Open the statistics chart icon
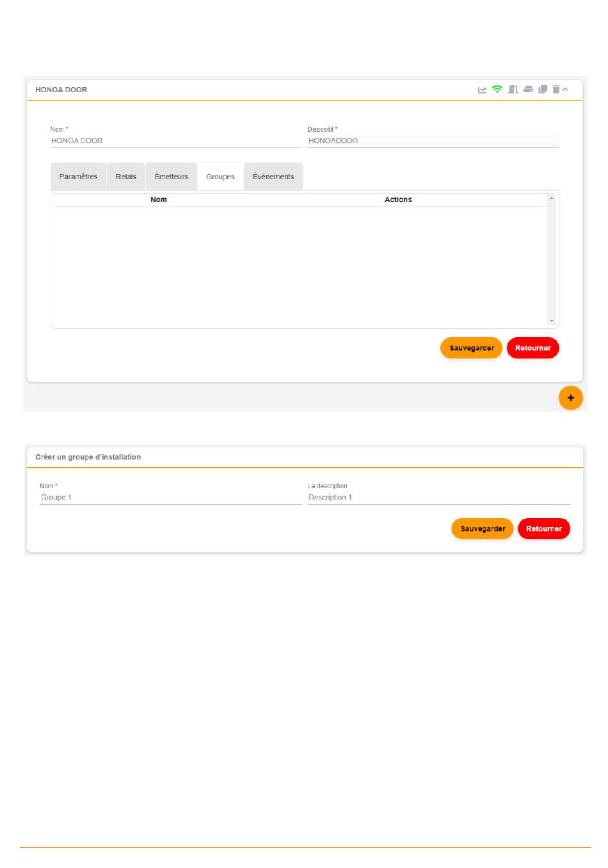This screenshot has width=608, height=868. (482, 90)
